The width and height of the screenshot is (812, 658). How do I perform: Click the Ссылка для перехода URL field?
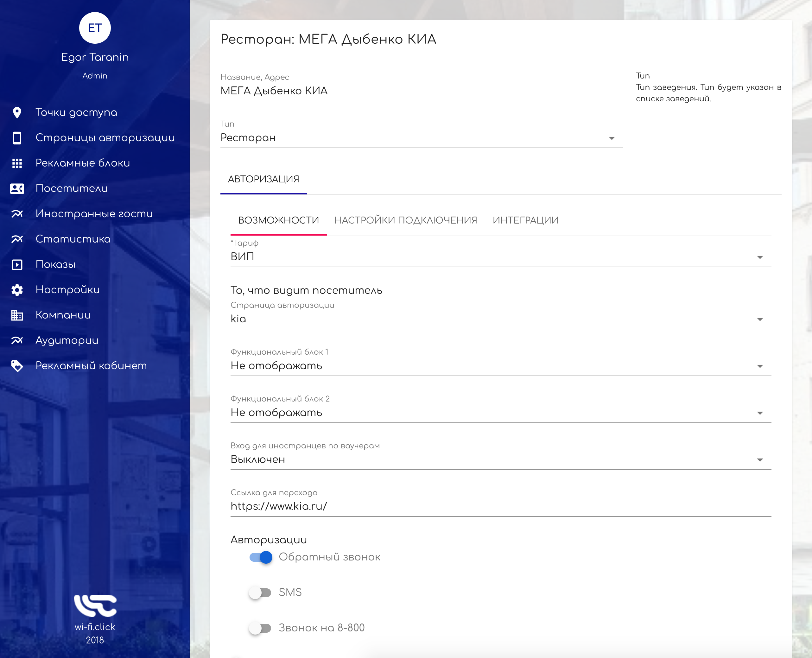[x=501, y=506]
